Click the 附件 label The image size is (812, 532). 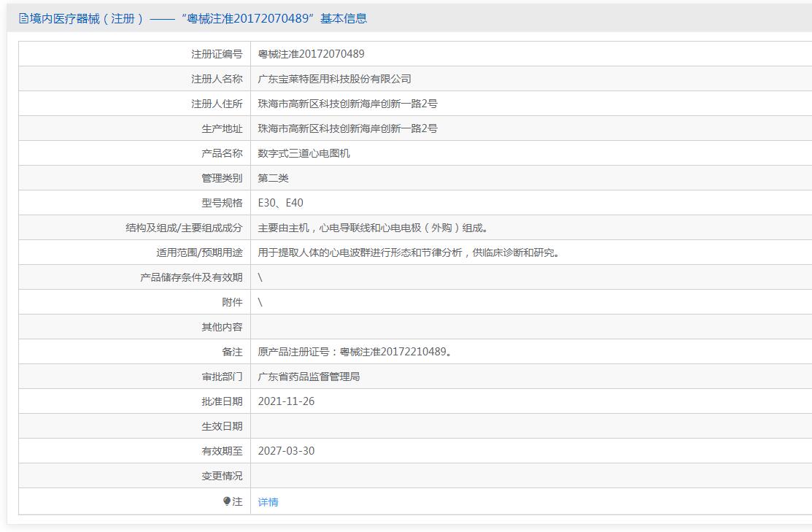pyautogui.click(x=232, y=303)
